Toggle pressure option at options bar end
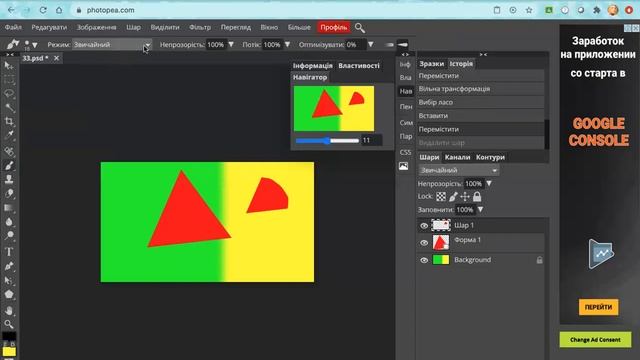 [x=402, y=44]
